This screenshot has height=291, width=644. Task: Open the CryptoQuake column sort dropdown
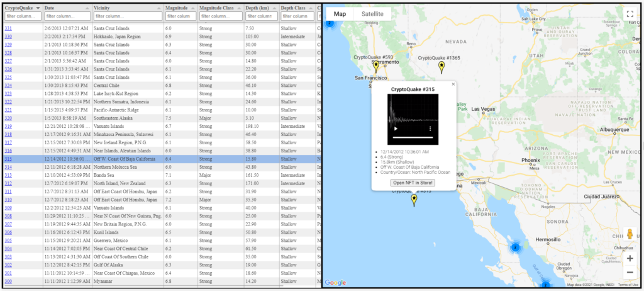(x=38, y=8)
